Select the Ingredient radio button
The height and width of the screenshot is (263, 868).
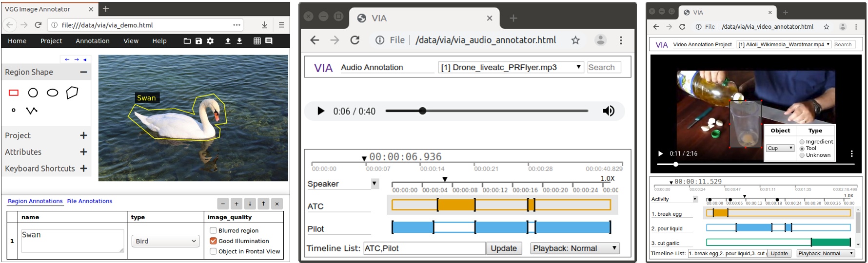tap(802, 142)
